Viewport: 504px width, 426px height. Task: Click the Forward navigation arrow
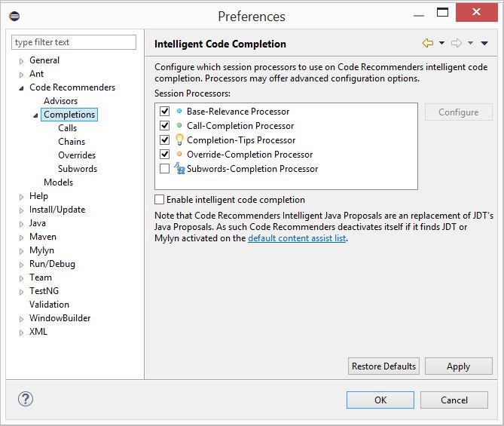[x=457, y=43]
